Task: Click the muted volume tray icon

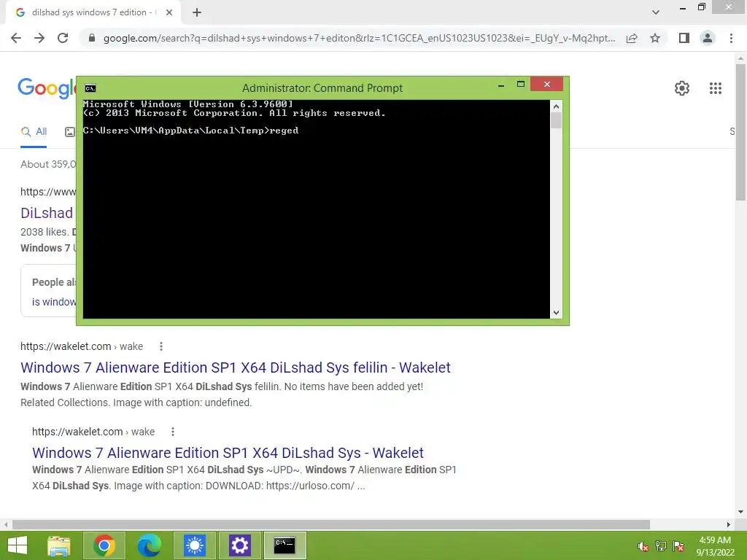Action: tap(643, 547)
